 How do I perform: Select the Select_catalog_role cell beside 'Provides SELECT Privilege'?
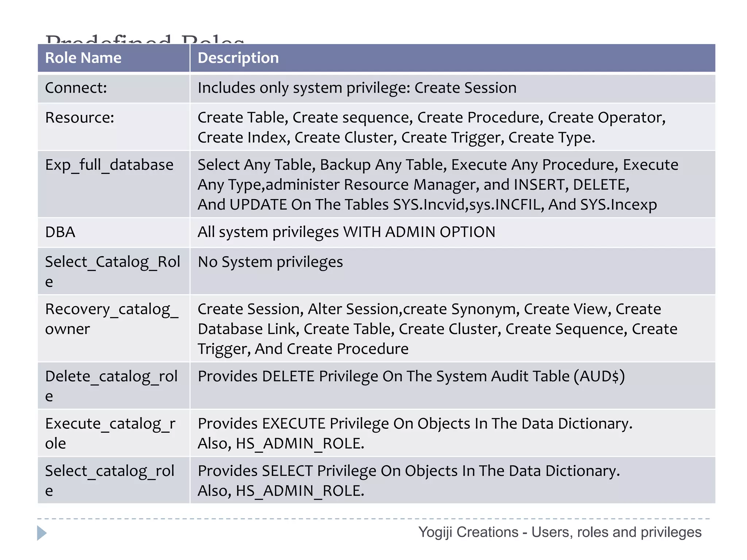(113, 481)
